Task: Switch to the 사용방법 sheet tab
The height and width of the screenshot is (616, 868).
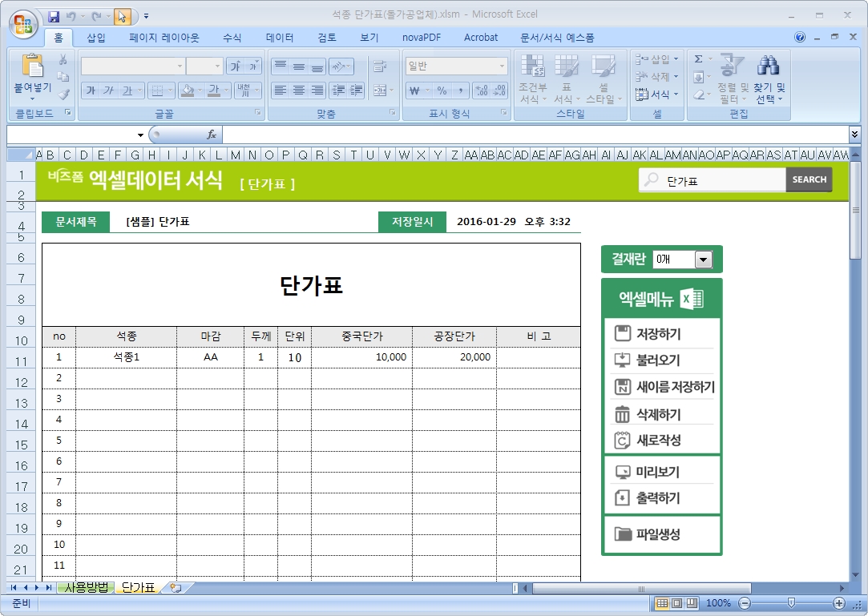Action: coord(90,588)
